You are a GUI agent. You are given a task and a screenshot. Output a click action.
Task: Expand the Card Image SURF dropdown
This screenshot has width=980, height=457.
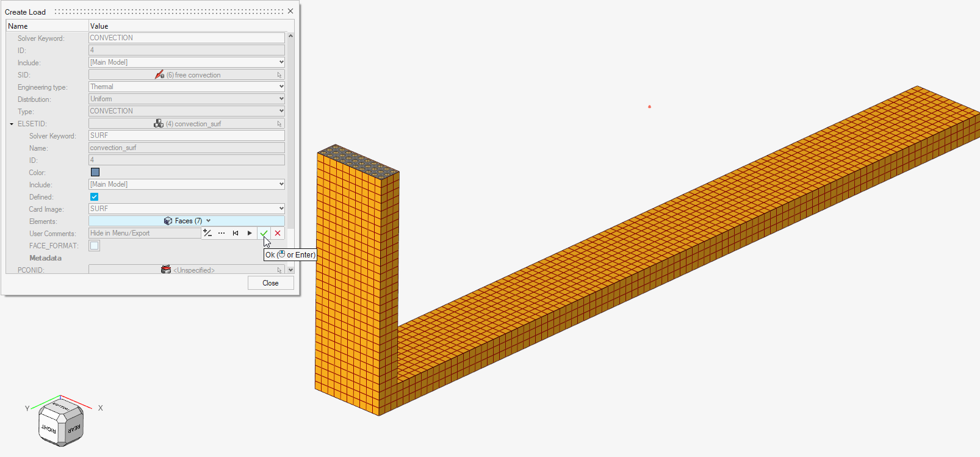point(187,209)
